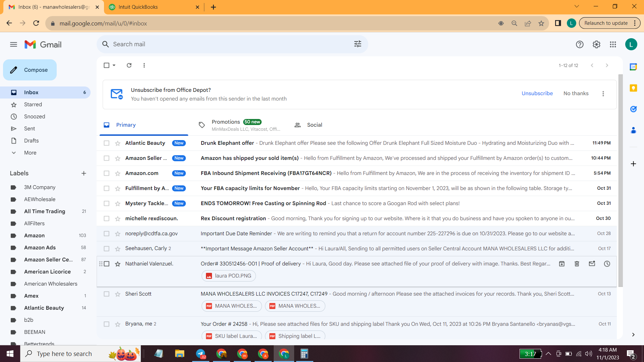Open search options filter icon
This screenshot has width=644, height=362.
click(x=358, y=44)
